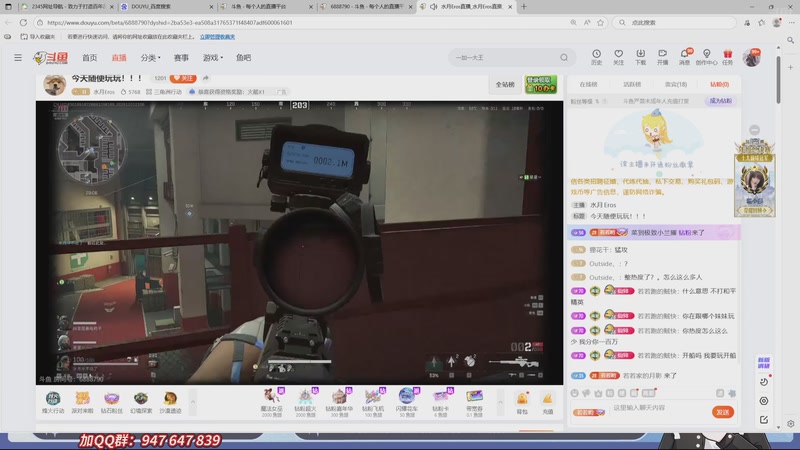This screenshot has height=450, width=800.
Task: Click the browser address bar URL
Action: [170, 22]
